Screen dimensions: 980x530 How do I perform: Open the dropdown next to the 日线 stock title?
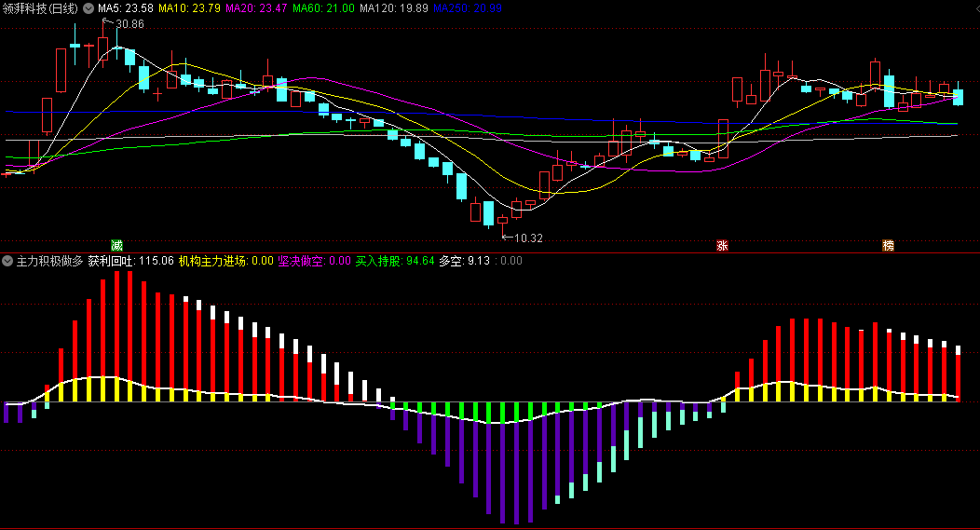tap(88, 8)
